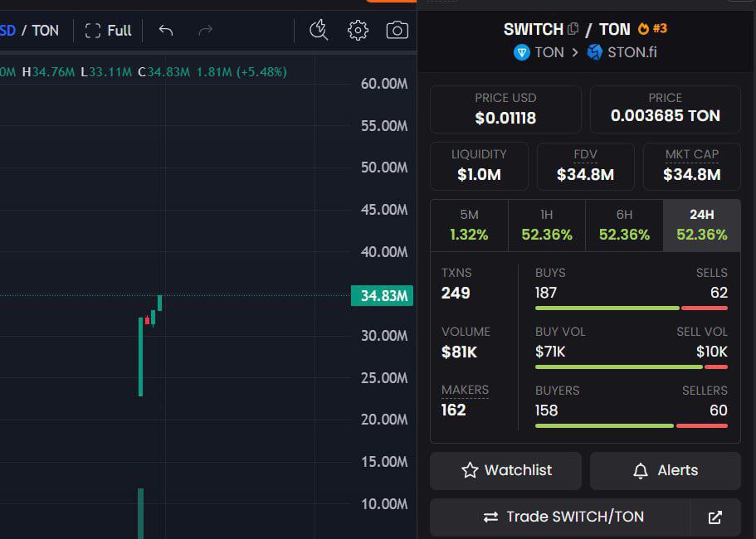Click the Alerts bell icon
756x539 pixels.
(641, 471)
